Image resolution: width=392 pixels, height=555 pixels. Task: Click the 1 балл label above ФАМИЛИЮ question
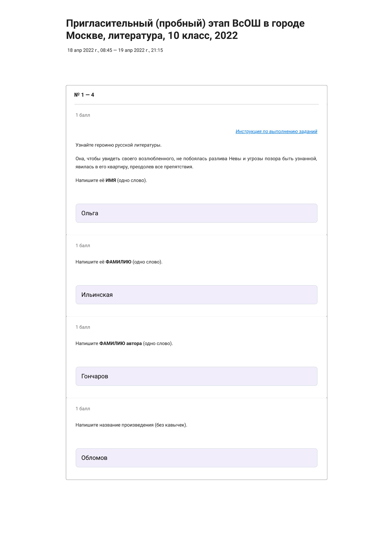[x=83, y=246]
